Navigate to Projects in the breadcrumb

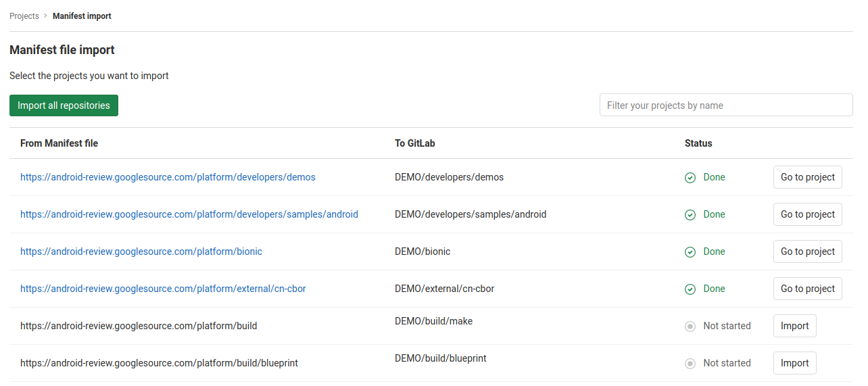pyautogui.click(x=24, y=16)
